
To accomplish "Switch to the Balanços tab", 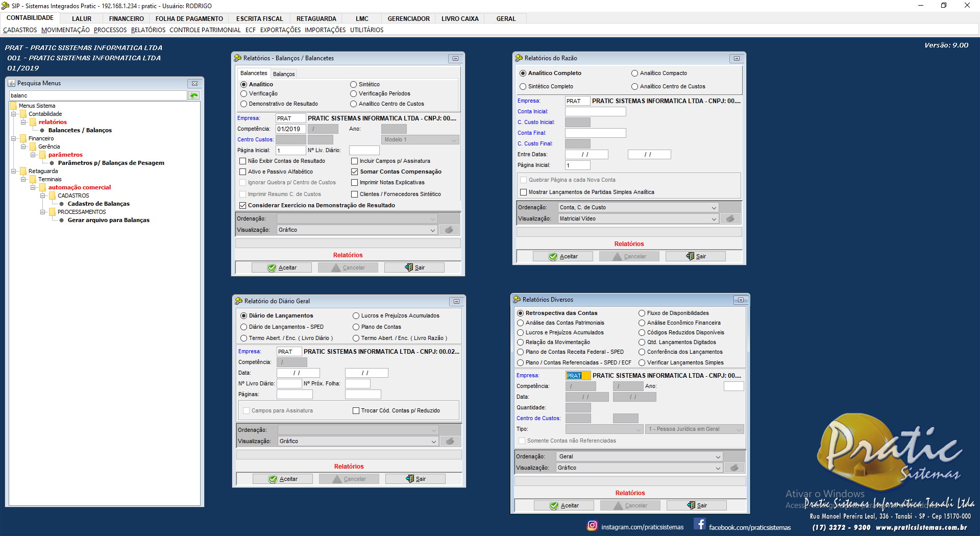I will point(284,74).
